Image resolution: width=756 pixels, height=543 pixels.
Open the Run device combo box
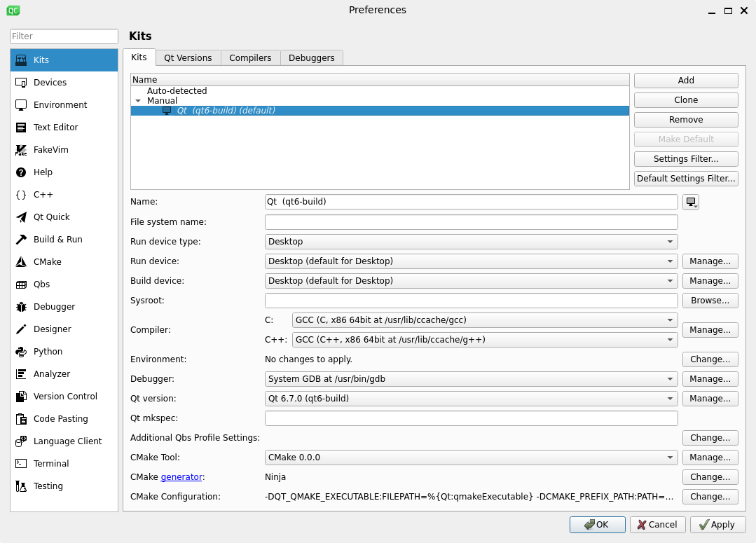point(471,261)
